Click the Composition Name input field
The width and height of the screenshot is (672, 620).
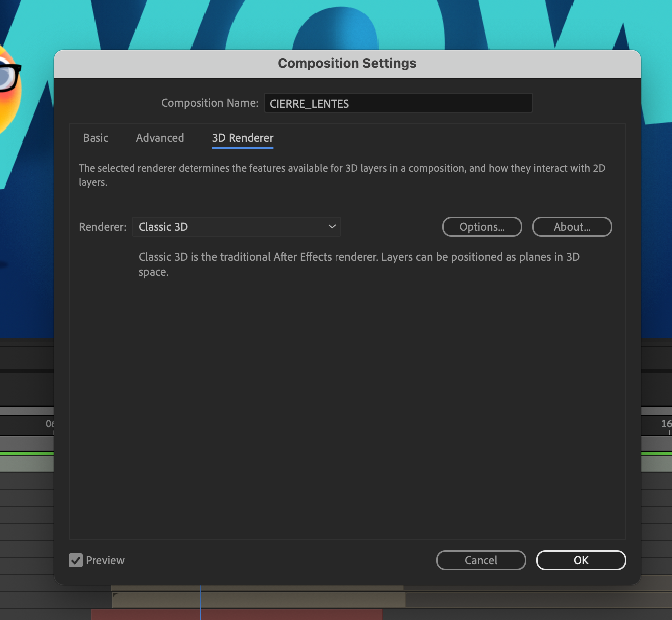click(398, 103)
